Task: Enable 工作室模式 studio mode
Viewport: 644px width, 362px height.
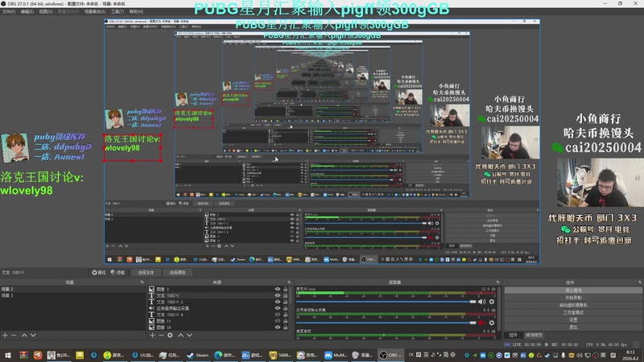Action: tap(573, 312)
